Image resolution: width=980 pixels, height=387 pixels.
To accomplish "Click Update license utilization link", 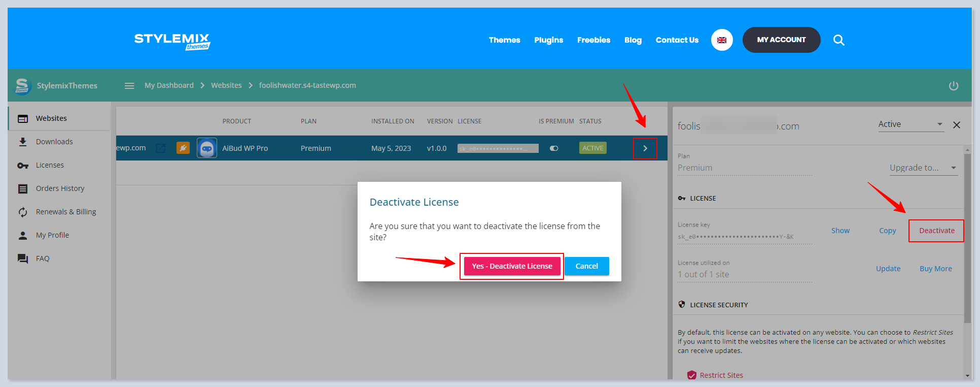I will 888,269.
